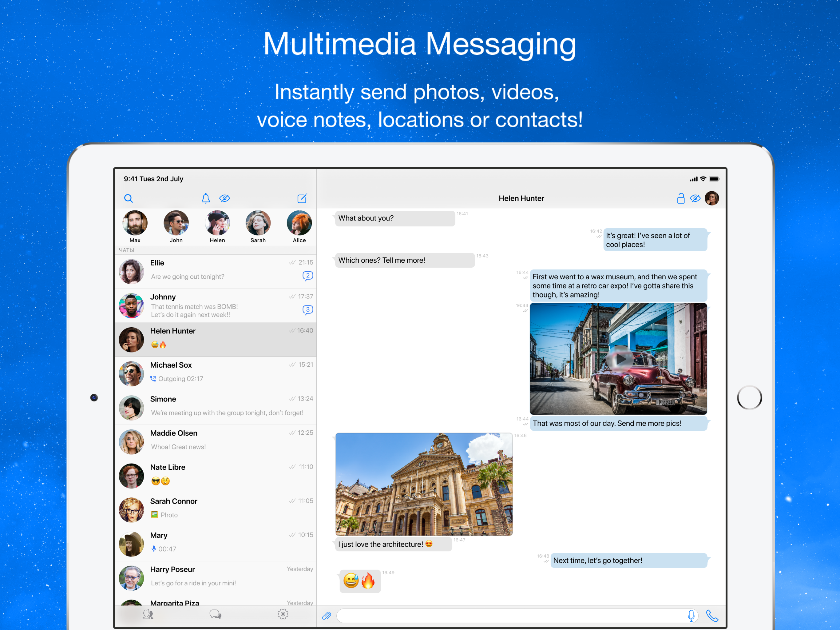Open Simone's avatar in chat list

(x=131, y=408)
